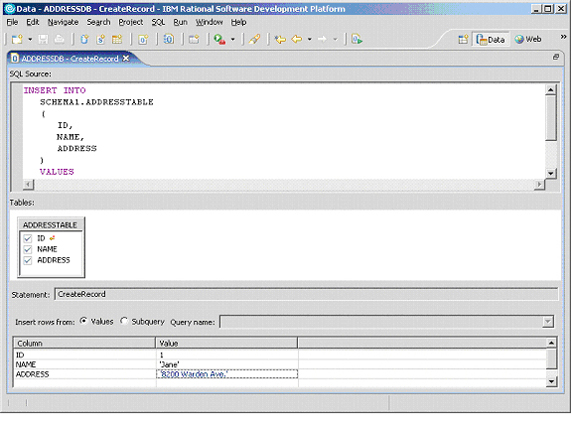The image size is (572, 430).
Task: Click values grid scroll down arrow
Action: [551, 381]
